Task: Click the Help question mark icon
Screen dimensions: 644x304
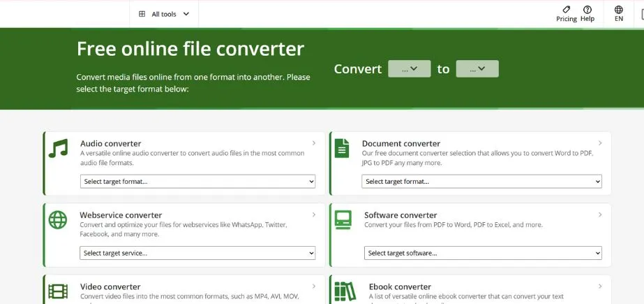Action: click(x=587, y=10)
